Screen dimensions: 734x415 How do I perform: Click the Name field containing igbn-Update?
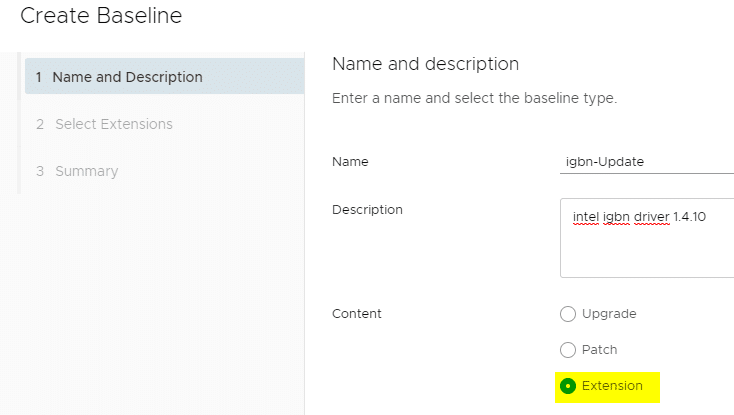coord(647,162)
